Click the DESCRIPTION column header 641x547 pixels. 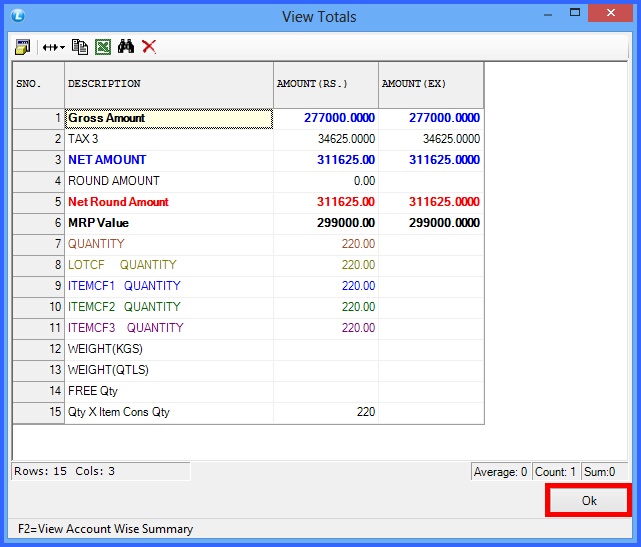(169, 85)
